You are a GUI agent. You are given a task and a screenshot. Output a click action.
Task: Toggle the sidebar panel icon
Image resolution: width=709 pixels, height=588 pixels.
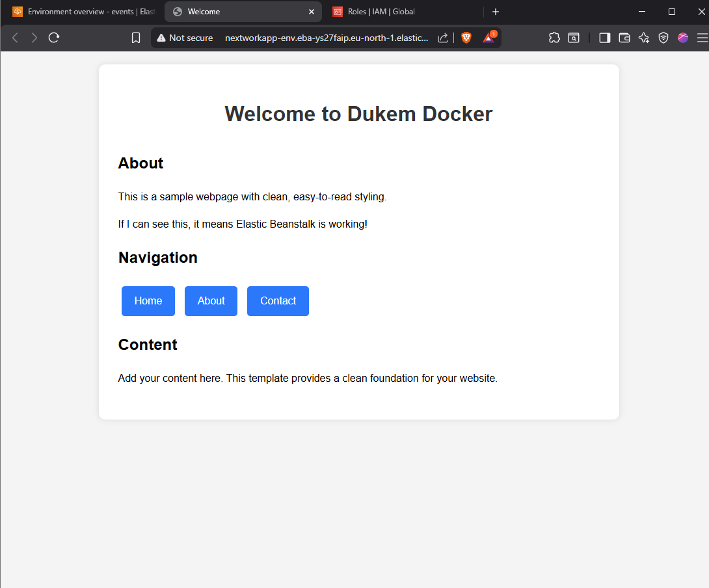point(604,38)
